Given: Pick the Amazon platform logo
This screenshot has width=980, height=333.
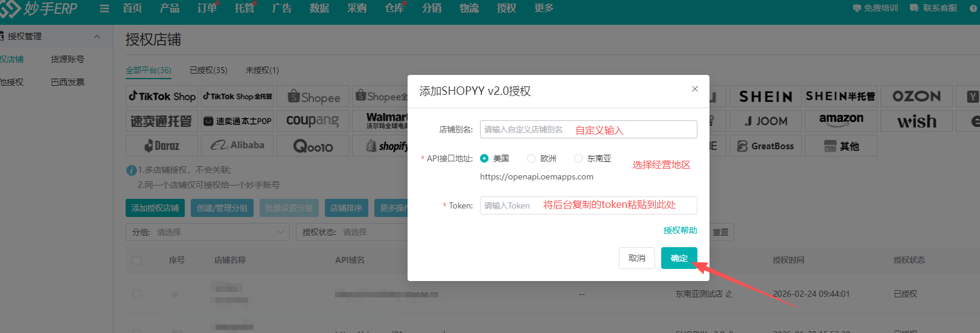Looking at the screenshot, I should pyautogui.click(x=841, y=120).
